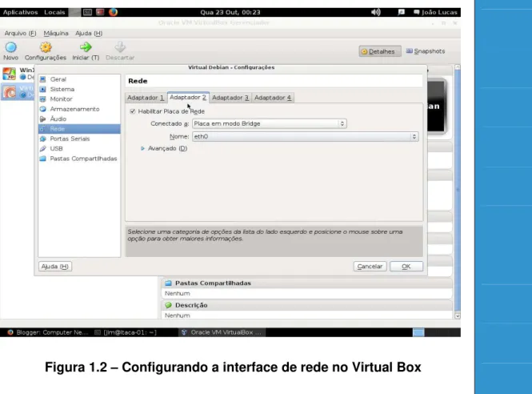The width and height of the screenshot is (532, 394).
Task: Select the Geral category icon
Action: point(42,79)
